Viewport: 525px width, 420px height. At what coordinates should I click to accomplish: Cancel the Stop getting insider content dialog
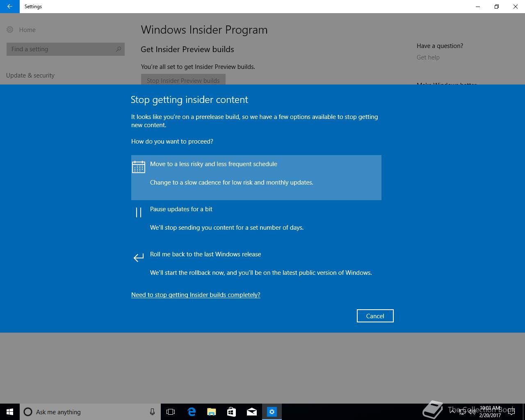click(375, 316)
